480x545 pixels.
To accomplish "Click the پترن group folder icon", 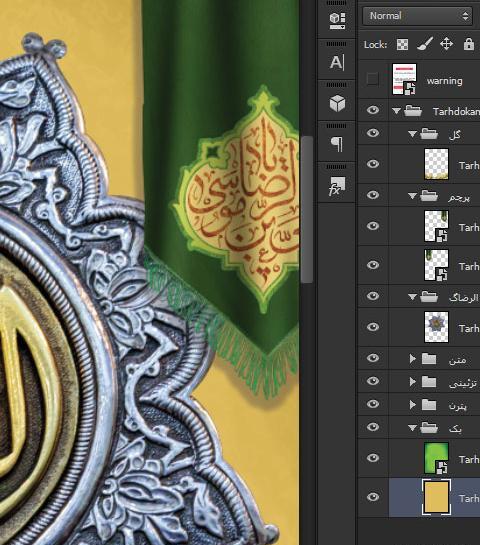I will pyautogui.click(x=429, y=404).
